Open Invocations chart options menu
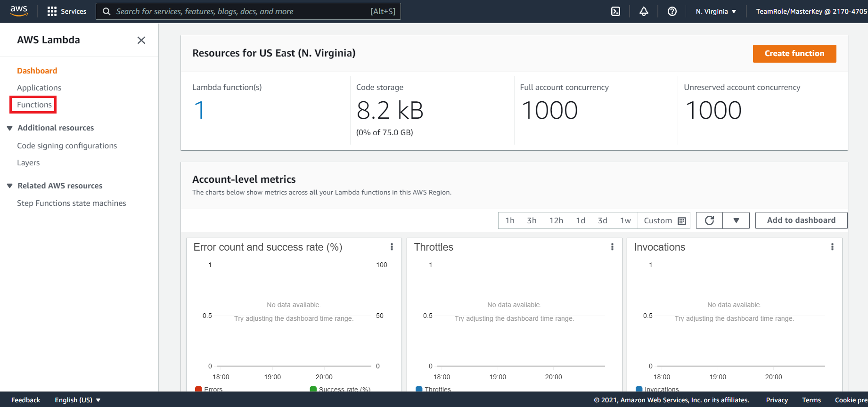 point(832,247)
